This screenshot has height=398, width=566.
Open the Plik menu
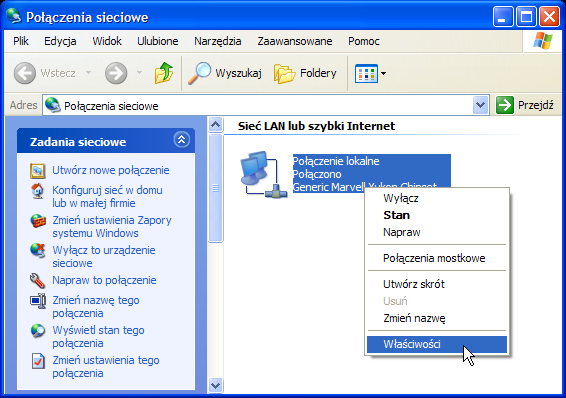pyautogui.click(x=21, y=41)
